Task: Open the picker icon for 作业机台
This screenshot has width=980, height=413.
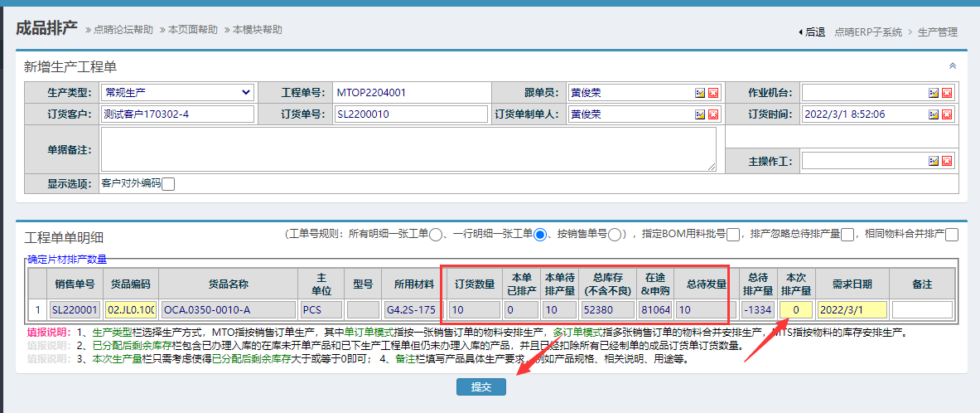Action: 934,92
